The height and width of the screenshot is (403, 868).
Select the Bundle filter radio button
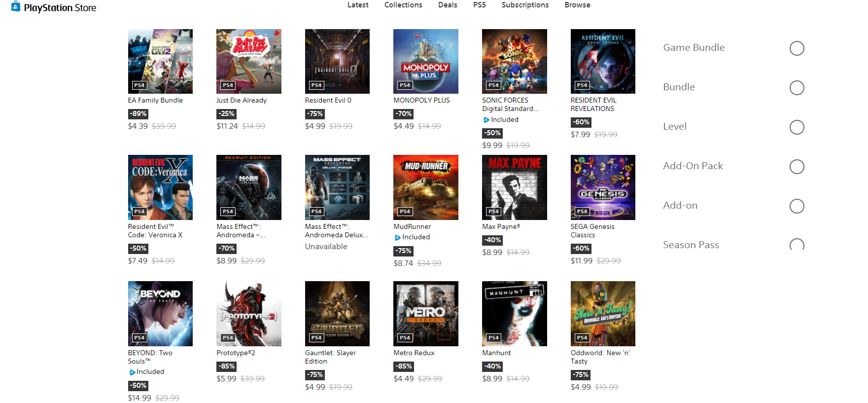point(797,88)
